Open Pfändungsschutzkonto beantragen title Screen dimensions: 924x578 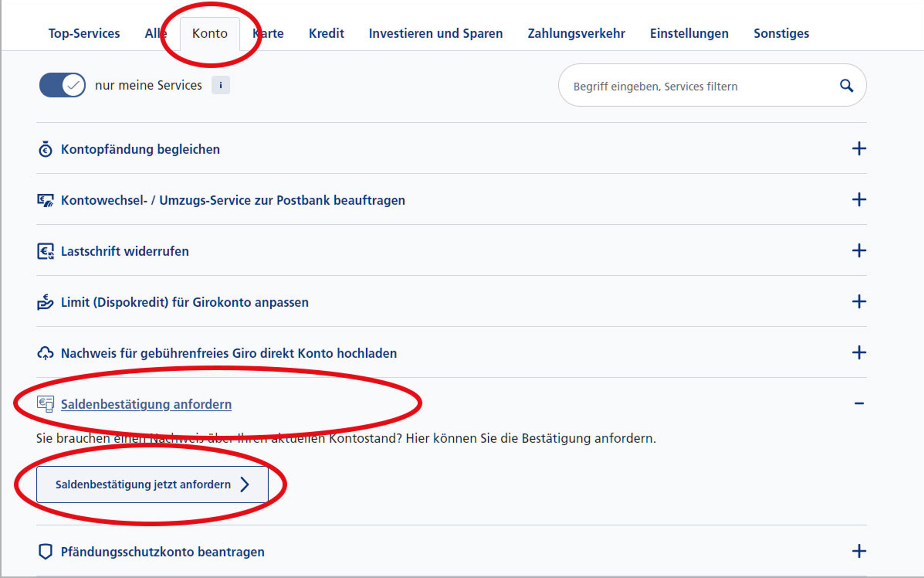(163, 552)
